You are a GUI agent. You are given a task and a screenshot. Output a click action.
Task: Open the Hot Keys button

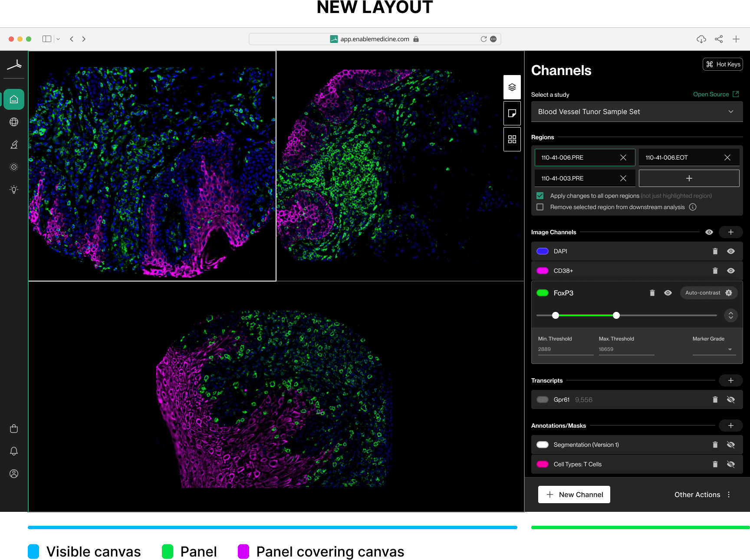point(723,64)
